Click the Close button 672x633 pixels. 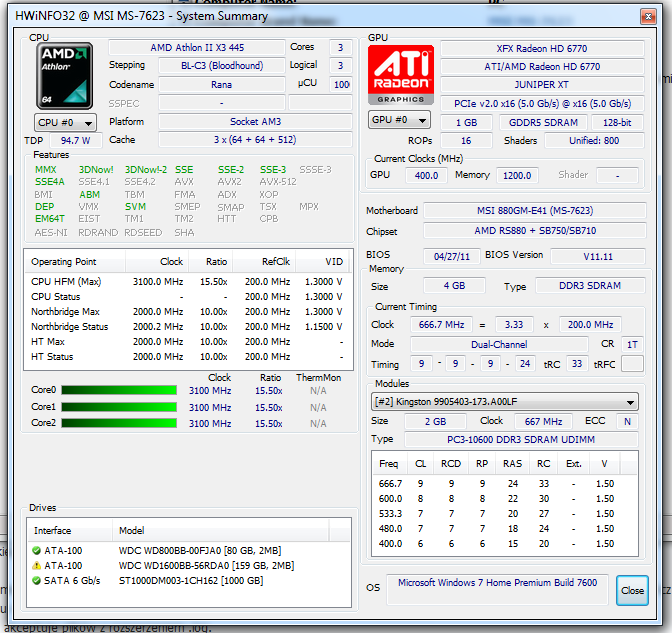(x=632, y=591)
